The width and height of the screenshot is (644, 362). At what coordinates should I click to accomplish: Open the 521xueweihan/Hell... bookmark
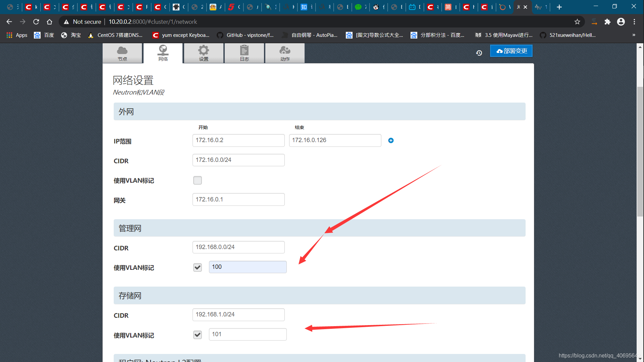pyautogui.click(x=568, y=35)
